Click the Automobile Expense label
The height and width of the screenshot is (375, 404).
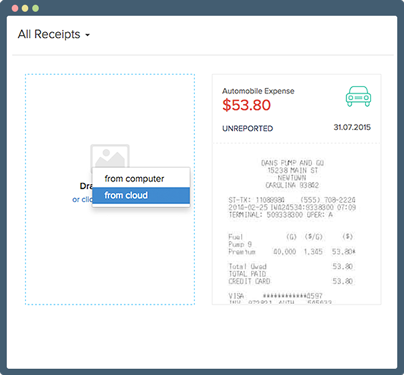(x=258, y=91)
